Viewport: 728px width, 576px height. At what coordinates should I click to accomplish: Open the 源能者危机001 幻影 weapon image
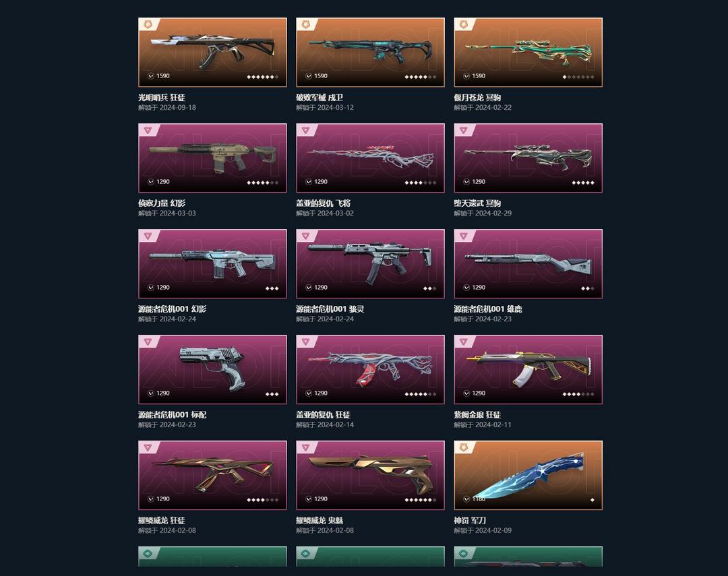[x=212, y=263]
